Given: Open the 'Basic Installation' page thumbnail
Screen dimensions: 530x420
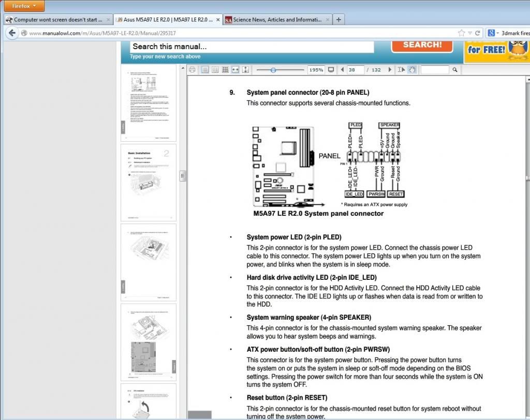Looking at the screenshot, I should (149, 183).
